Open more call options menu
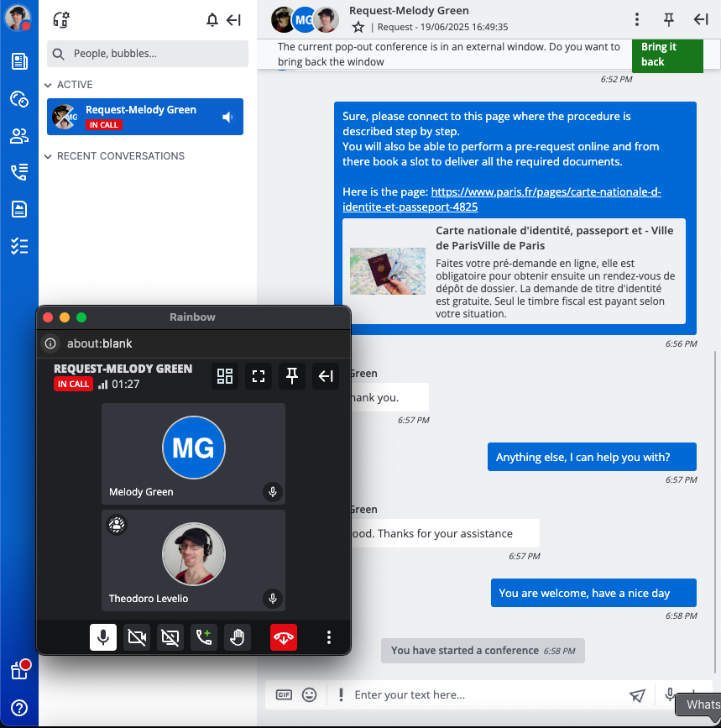Image resolution: width=721 pixels, height=728 pixels. (x=329, y=638)
